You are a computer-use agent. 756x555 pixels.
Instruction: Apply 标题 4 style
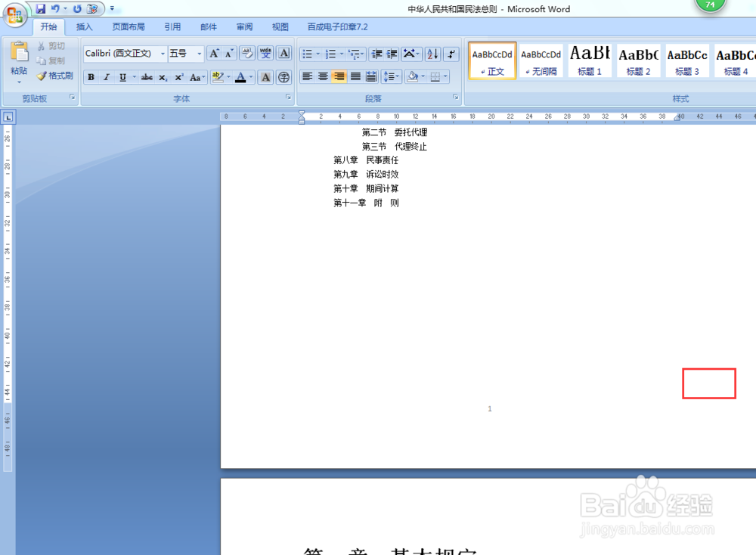click(735, 60)
